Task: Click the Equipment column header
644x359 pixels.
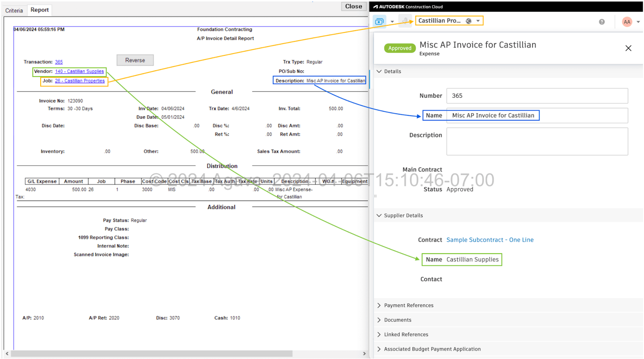Action: (x=355, y=181)
